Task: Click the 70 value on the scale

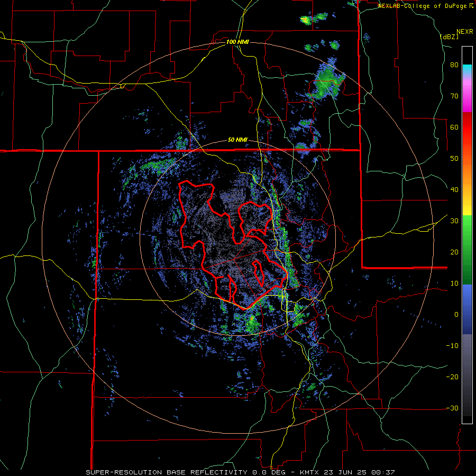Action: pyautogui.click(x=454, y=96)
